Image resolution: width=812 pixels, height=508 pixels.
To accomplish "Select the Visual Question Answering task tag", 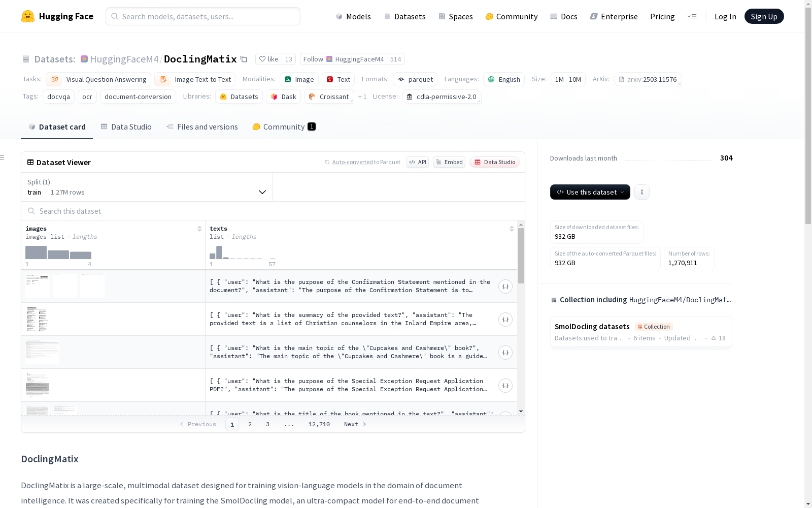I will [x=98, y=79].
